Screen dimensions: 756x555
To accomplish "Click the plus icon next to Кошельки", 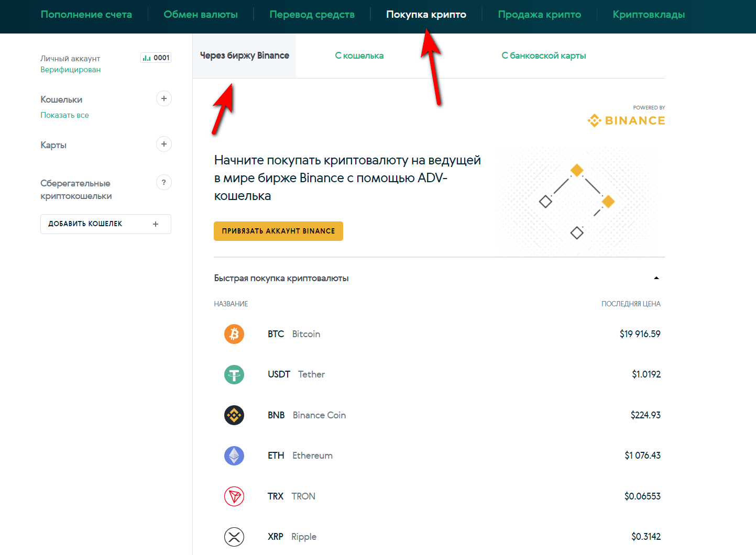I will click(x=164, y=98).
